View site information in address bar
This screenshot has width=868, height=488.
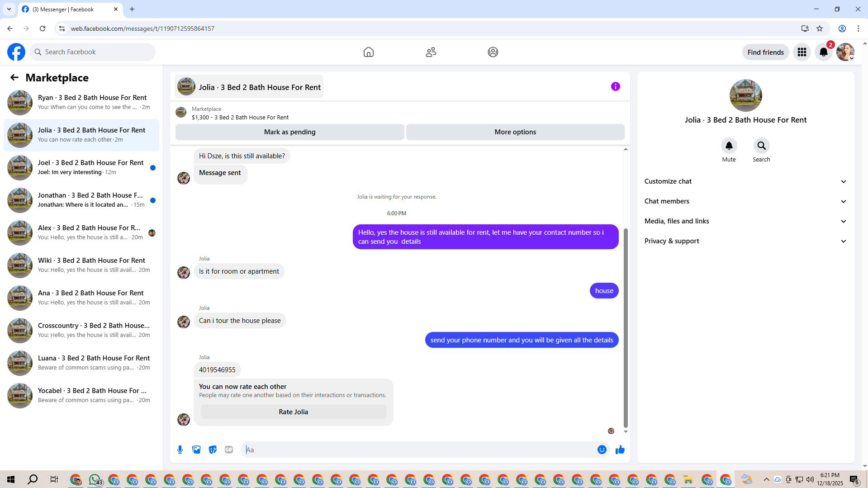click(62, 28)
